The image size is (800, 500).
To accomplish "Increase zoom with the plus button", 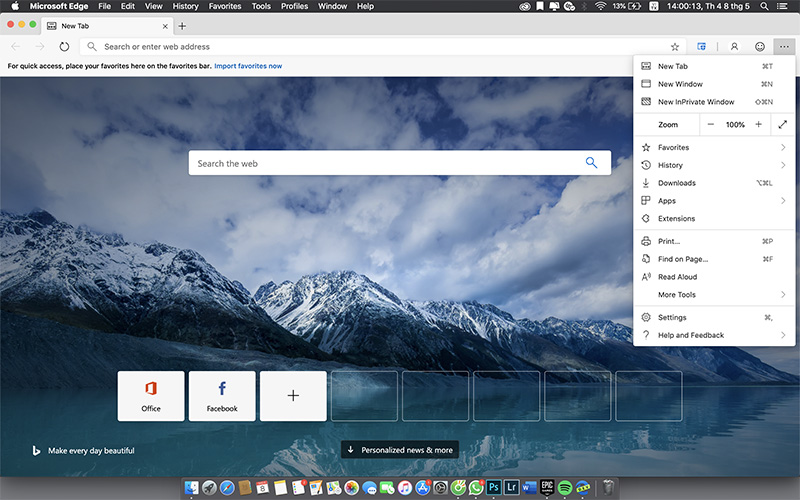I will [758, 124].
